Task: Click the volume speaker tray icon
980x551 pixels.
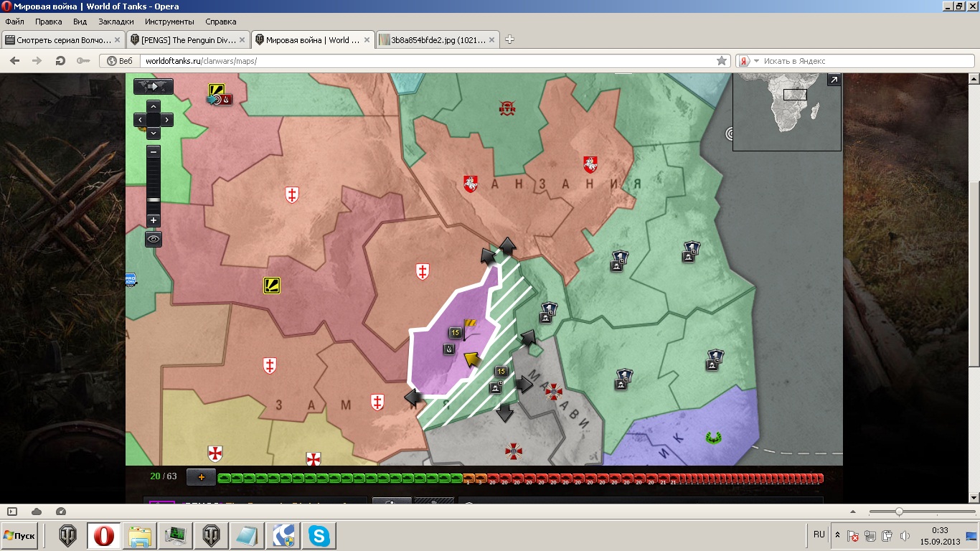Action: pos(905,535)
